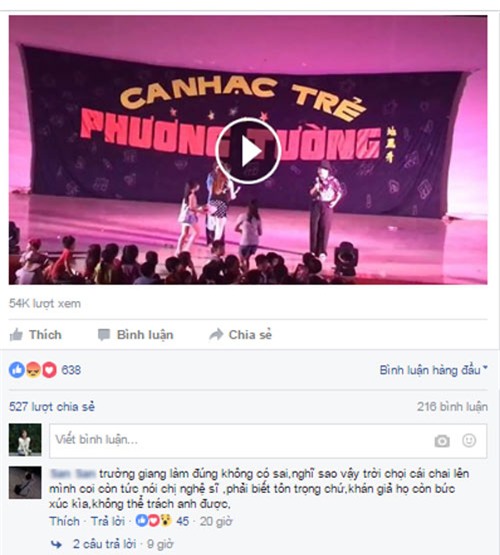Reply to comment with Trả lời

[108, 521]
